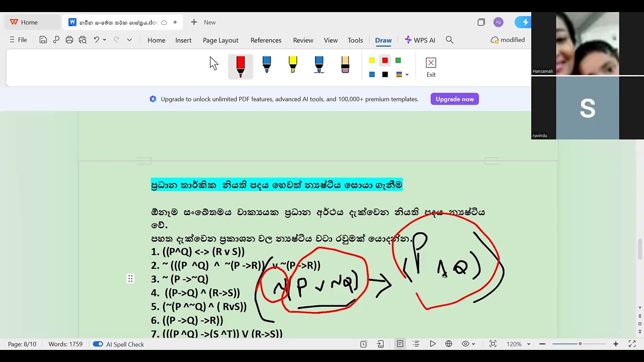Switch to the Home ribbon tab
The width and height of the screenshot is (644, 362).
(x=156, y=40)
